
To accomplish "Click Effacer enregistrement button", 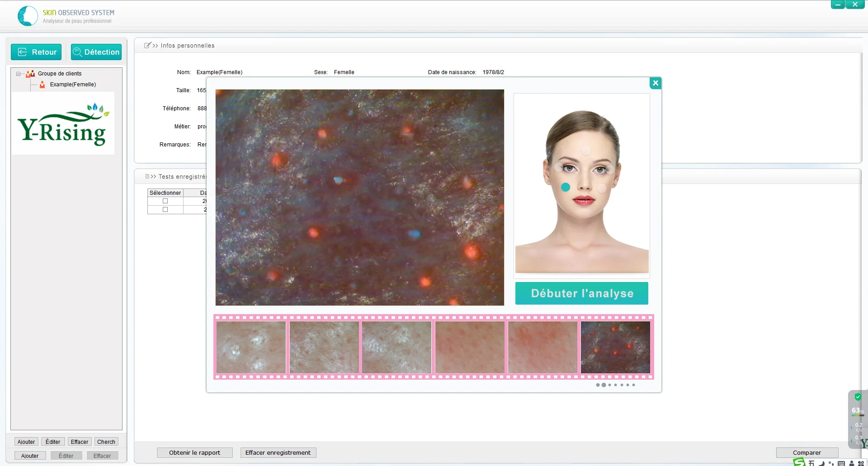I will click(x=278, y=452).
